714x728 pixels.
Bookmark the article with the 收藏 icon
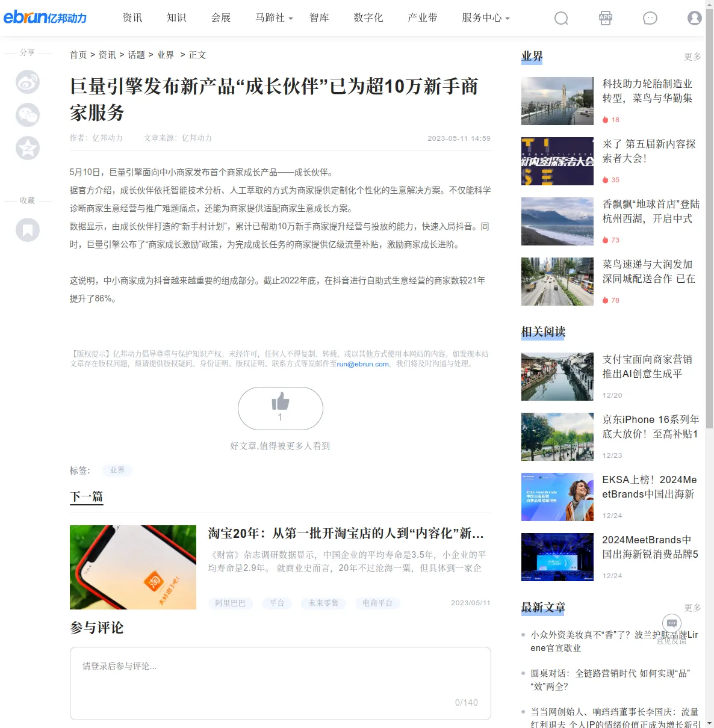coord(28,230)
